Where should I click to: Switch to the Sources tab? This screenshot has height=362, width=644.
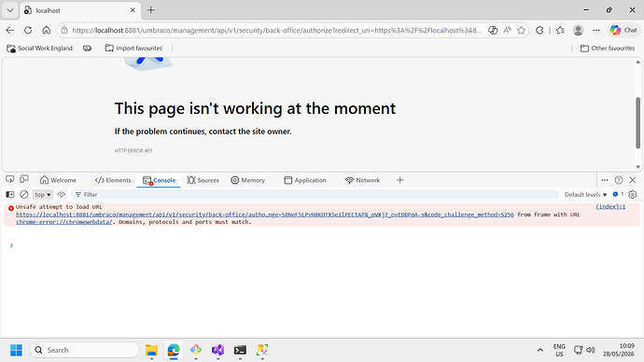point(203,180)
